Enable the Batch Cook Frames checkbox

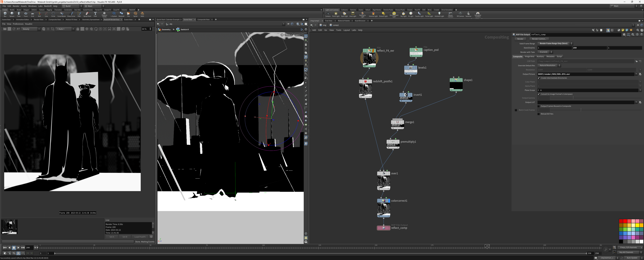click(516, 110)
